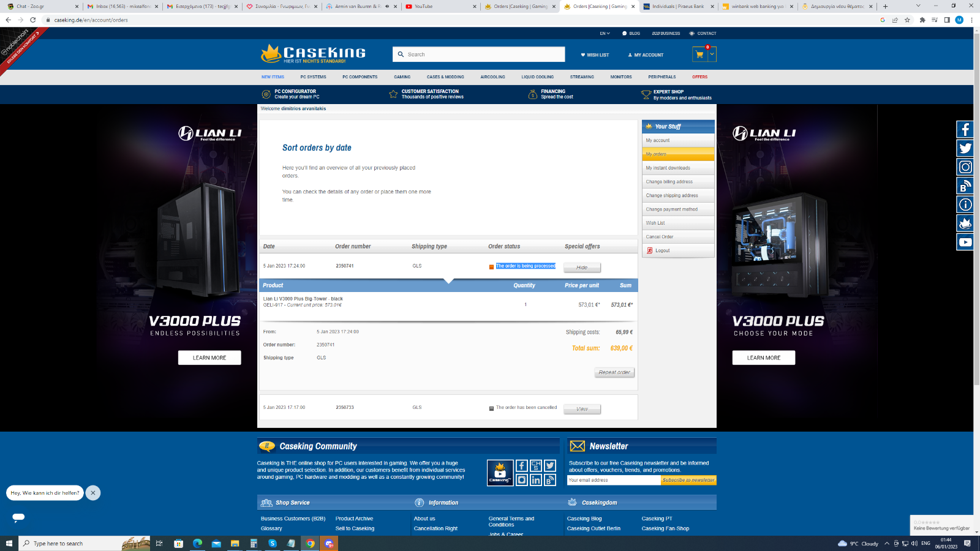Click LEARN MORE on left banner
Viewport: 980px width, 551px height.
tap(209, 358)
